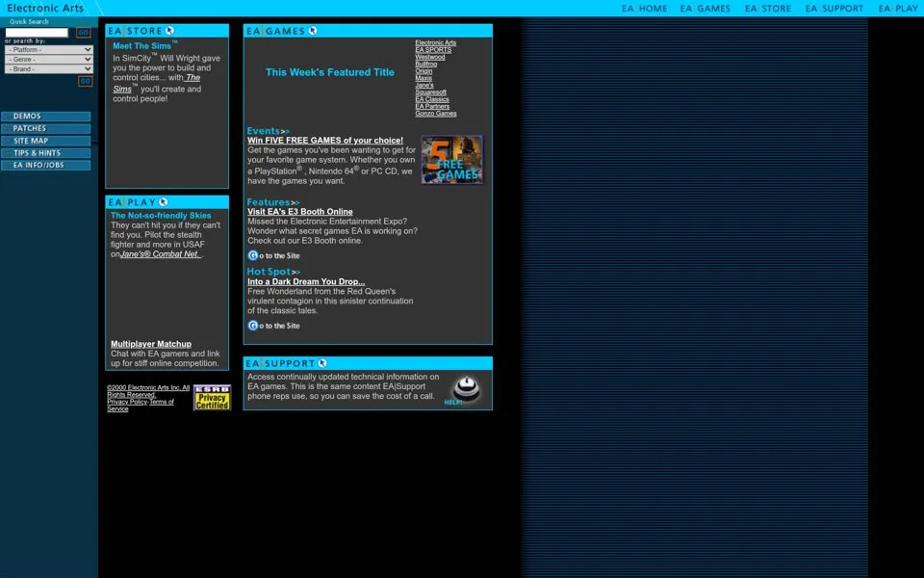Click Visit EA's E3 Booth Online link
Image resolution: width=924 pixels, height=578 pixels.
click(x=300, y=212)
